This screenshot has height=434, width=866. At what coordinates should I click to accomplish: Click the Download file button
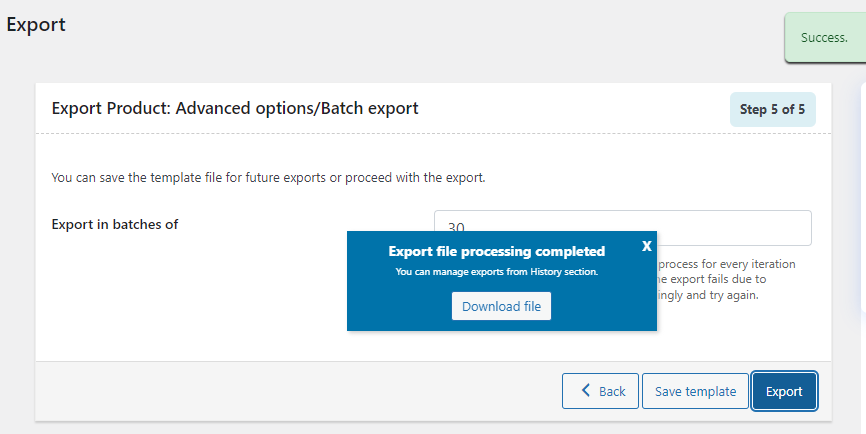[x=501, y=306]
